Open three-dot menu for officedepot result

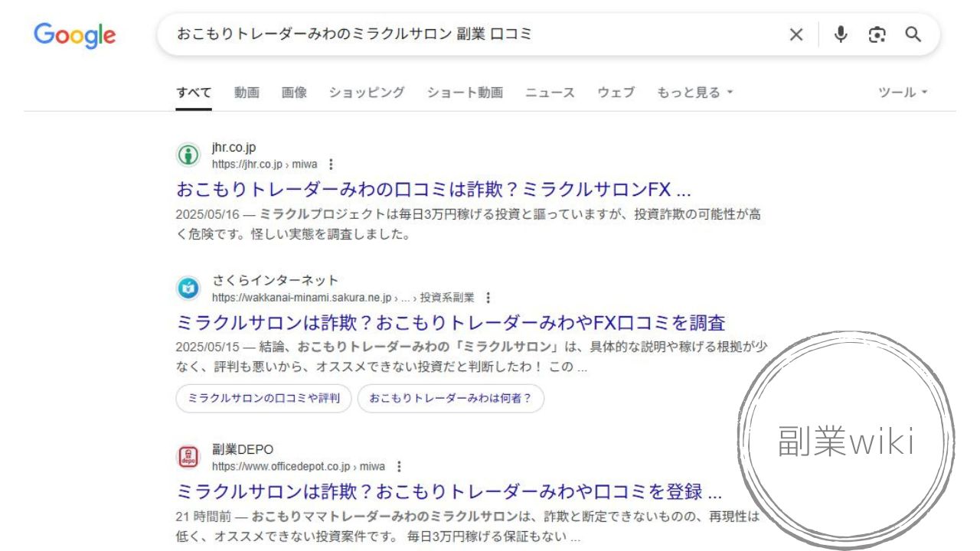click(399, 467)
